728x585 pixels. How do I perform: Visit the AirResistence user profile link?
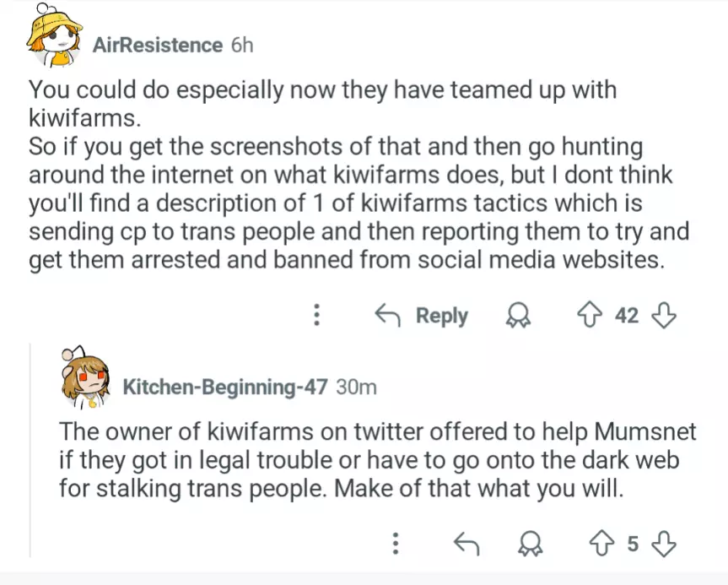157,45
